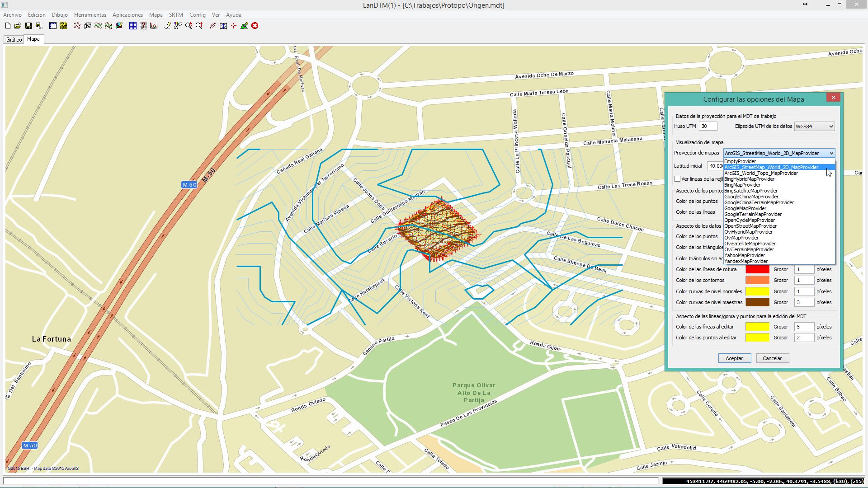Click the green zigzag contour lines icon
Image resolution: width=868 pixels, height=488 pixels.
[x=98, y=26]
